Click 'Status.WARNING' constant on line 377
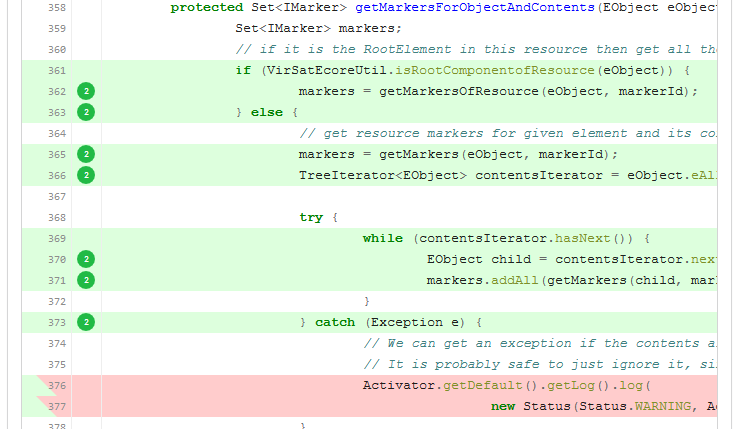 (635, 406)
